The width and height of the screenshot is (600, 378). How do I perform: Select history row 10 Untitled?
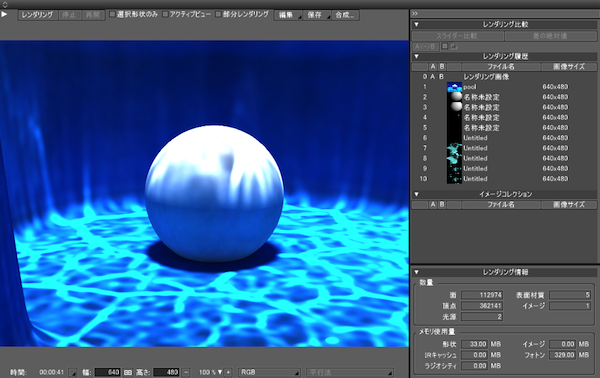pyautogui.click(x=504, y=179)
